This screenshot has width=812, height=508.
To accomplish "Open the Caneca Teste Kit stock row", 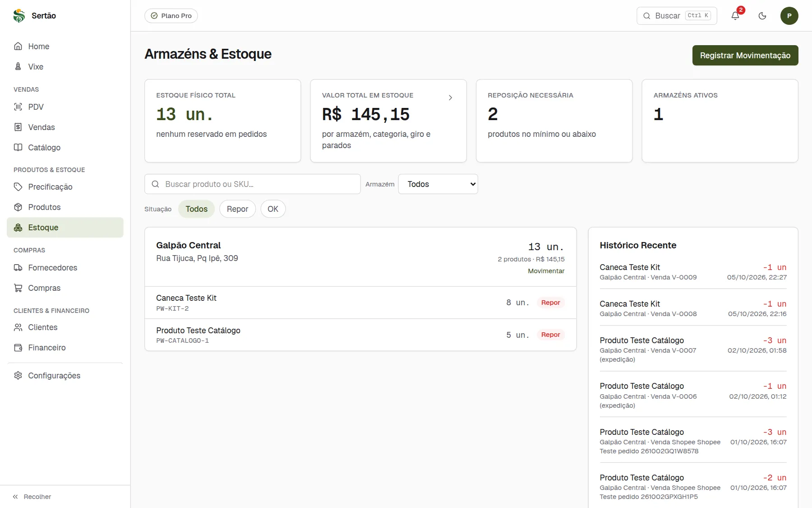I will [x=360, y=303].
